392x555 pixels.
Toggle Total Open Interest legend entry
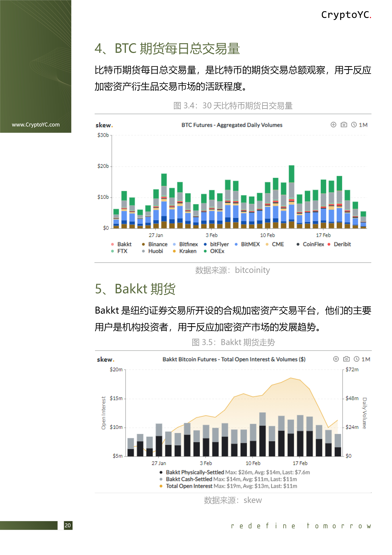pos(228,486)
